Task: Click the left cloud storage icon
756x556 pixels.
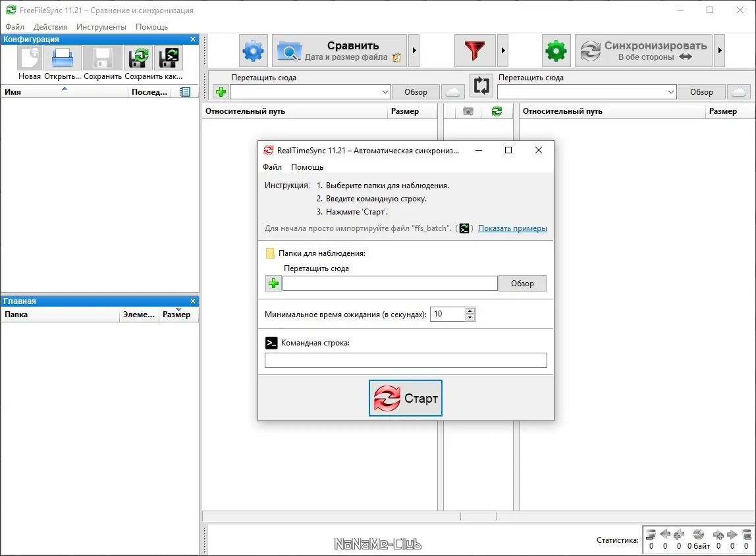Action: point(453,91)
